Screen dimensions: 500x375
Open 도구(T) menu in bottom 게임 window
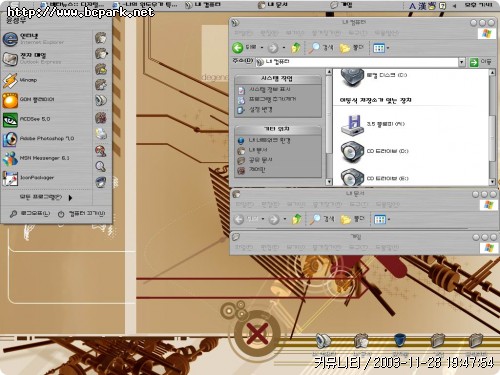coord(358,248)
